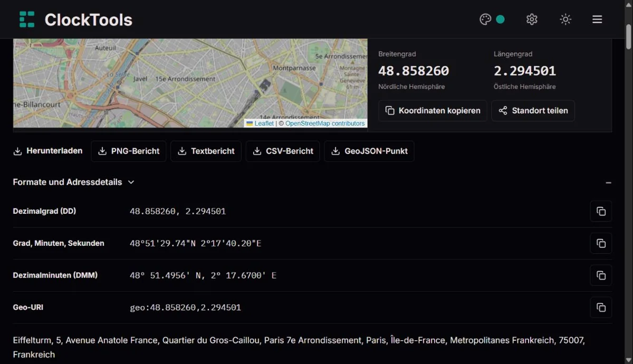Download the PNG-Bericht

point(129,151)
